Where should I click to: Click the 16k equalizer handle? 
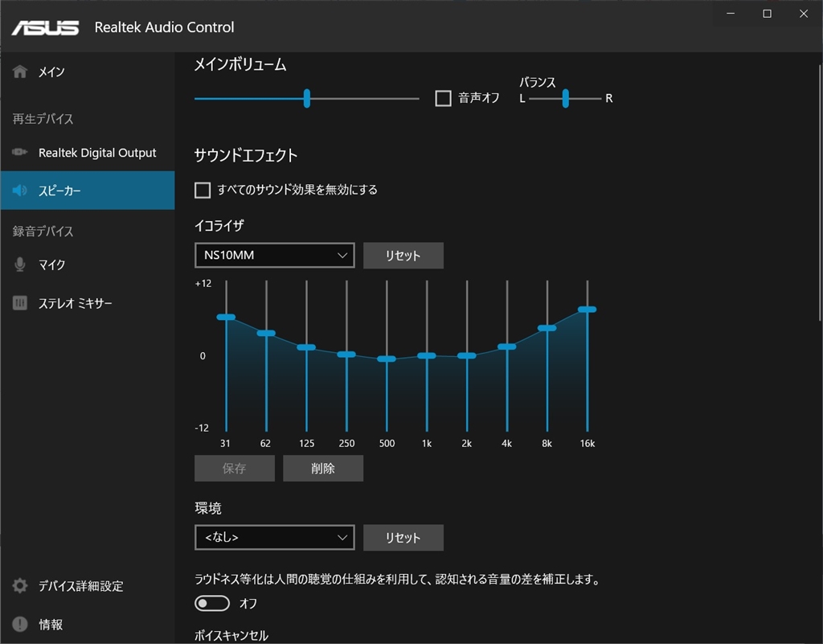tap(588, 310)
